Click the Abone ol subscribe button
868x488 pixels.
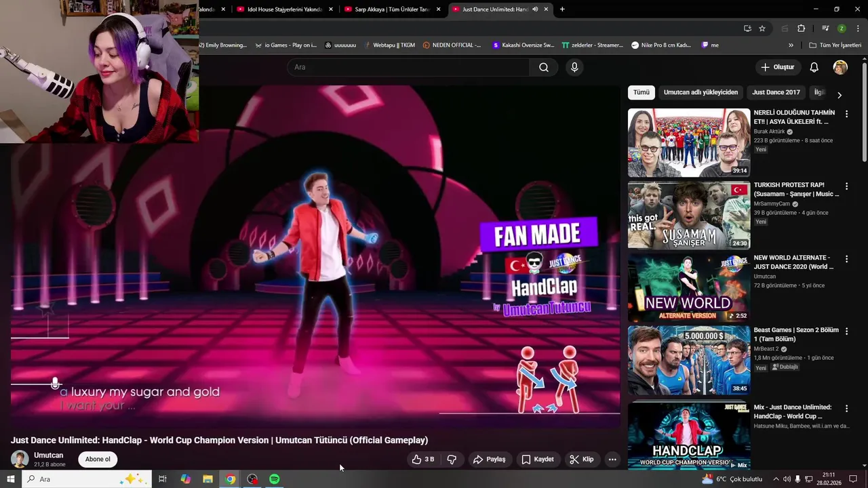pyautogui.click(x=98, y=460)
